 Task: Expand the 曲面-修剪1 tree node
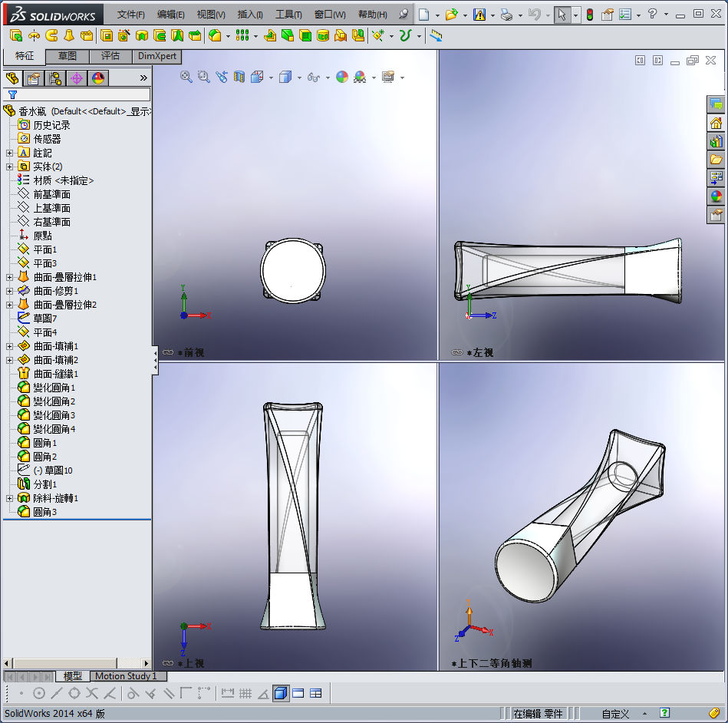(x=9, y=292)
